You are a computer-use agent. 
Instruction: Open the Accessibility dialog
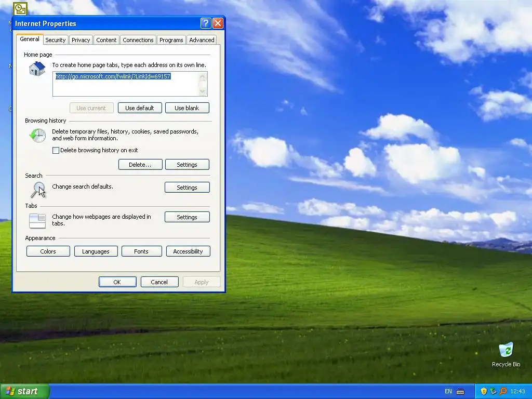(x=188, y=251)
